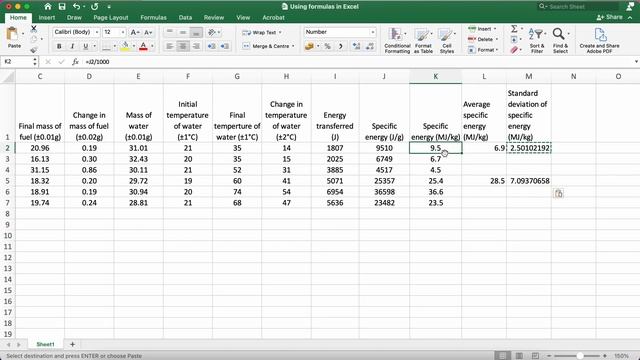Align text left
This screenshot has width=640, height=360.
tap(169, 47)
